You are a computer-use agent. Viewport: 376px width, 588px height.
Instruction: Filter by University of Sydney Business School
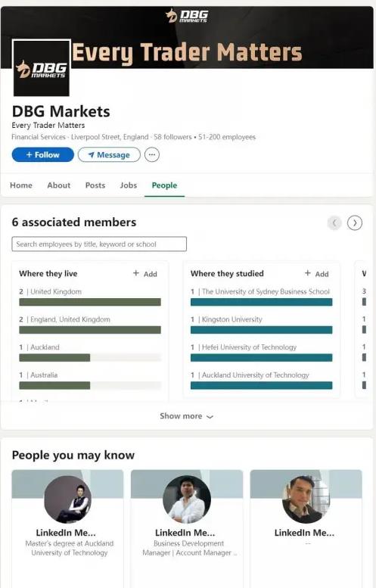261,302
